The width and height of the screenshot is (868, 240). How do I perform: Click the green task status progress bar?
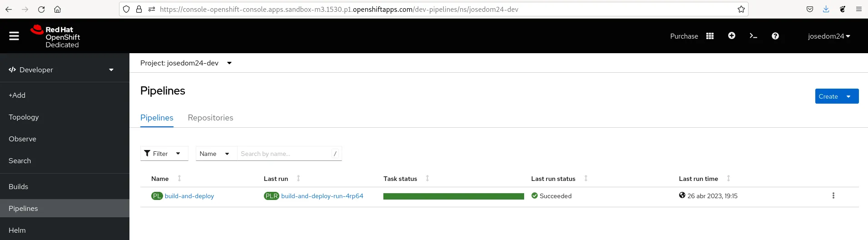coord(453,196)
